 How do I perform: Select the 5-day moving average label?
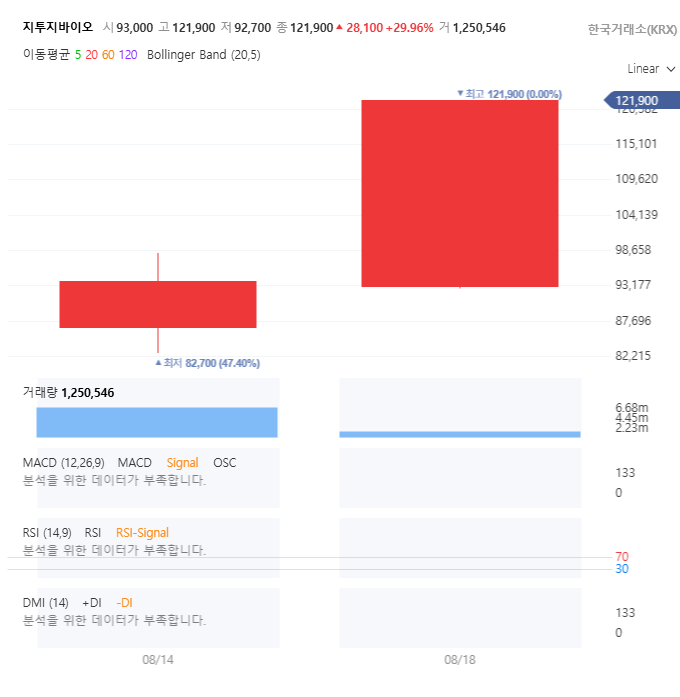[78, 55]
